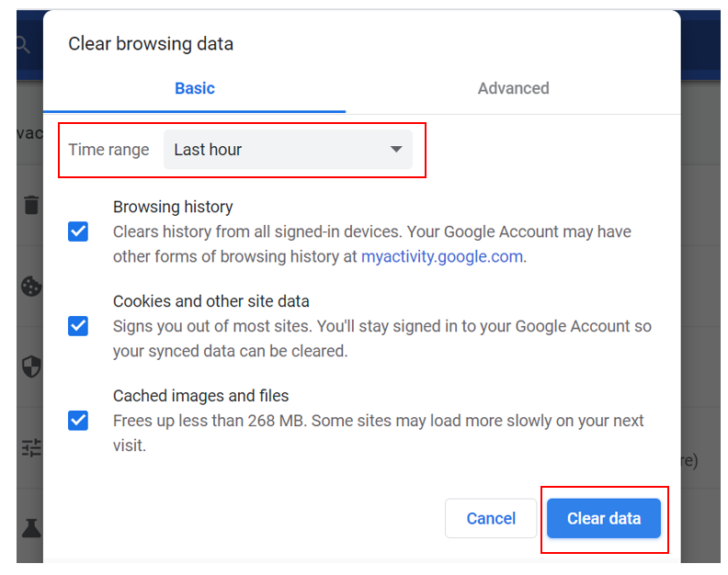Click text 'Signs you out of most sites'
728x575 pixels.
click(x=211, y=326)
